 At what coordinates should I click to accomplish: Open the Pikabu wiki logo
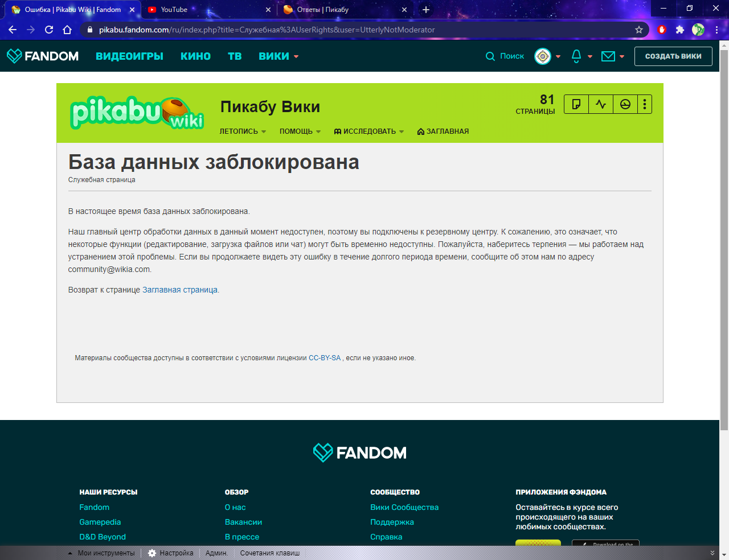click(137, 113)
